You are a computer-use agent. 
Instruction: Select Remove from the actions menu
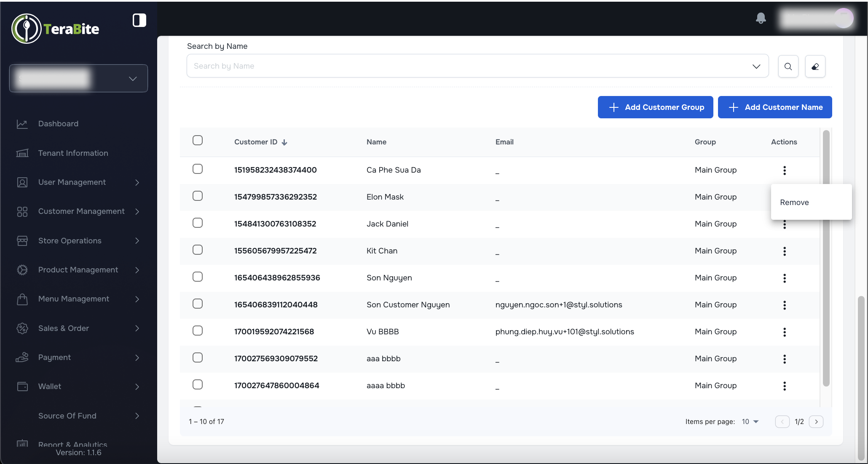pos(795,203)
